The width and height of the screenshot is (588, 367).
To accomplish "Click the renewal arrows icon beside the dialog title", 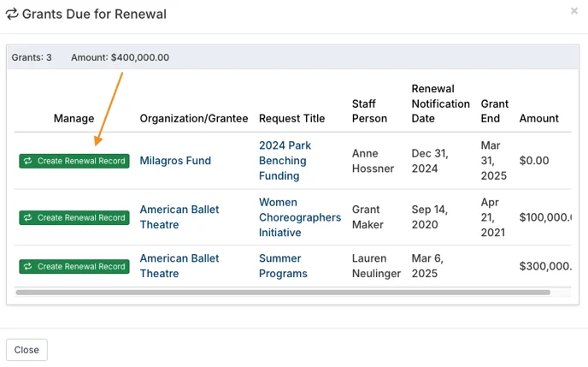I will point(12,14).
